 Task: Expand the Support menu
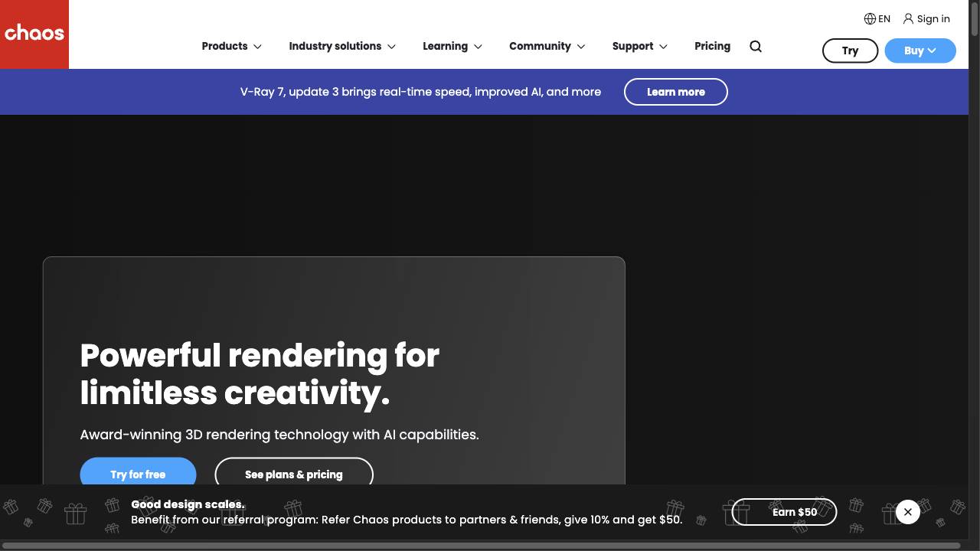click(640, 47)
